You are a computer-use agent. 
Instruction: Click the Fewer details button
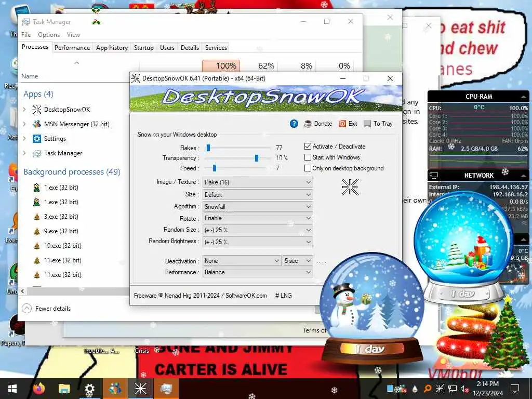(46, 309)
